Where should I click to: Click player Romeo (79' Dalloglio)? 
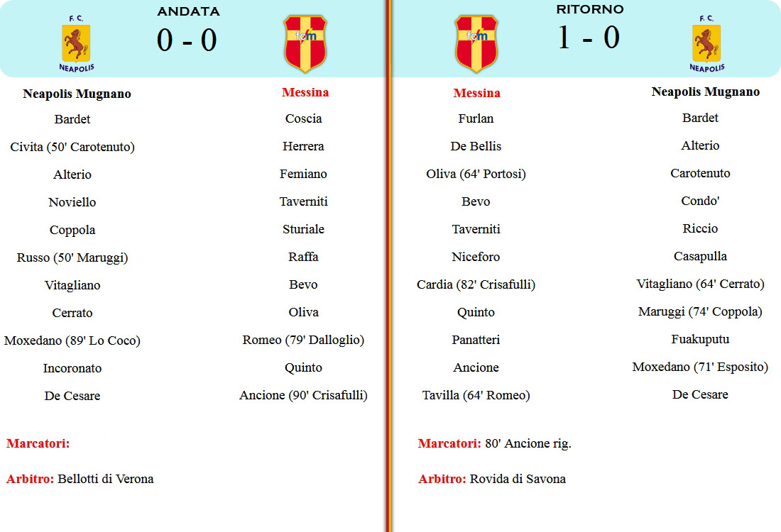pyautogui.click(x=303, y=340)
